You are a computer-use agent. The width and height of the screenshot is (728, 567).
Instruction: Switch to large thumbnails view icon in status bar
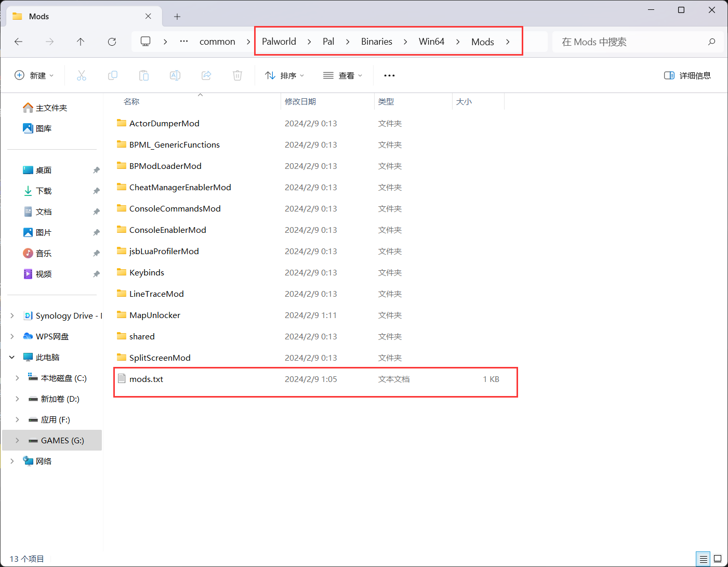point(718,559)
